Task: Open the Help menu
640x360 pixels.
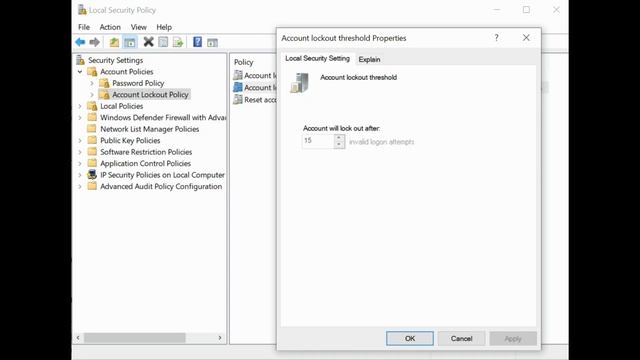Action: (x=164, y=27)
